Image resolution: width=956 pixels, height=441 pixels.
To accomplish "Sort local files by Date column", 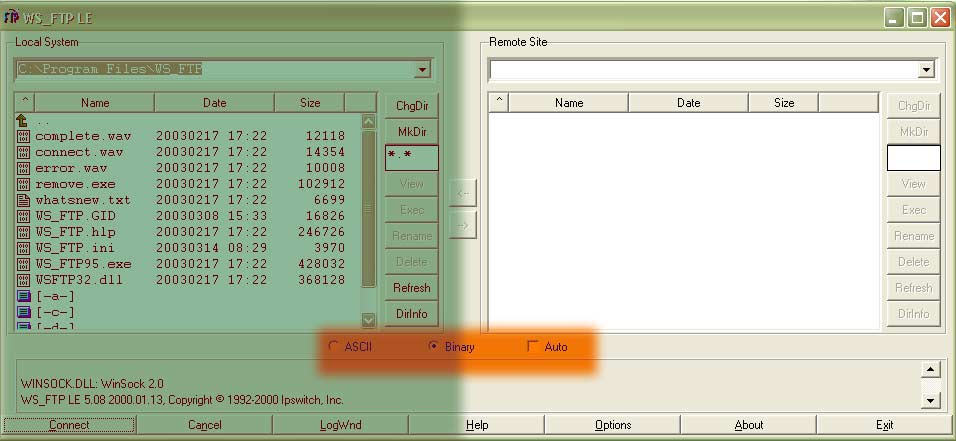I will [215, 103].
